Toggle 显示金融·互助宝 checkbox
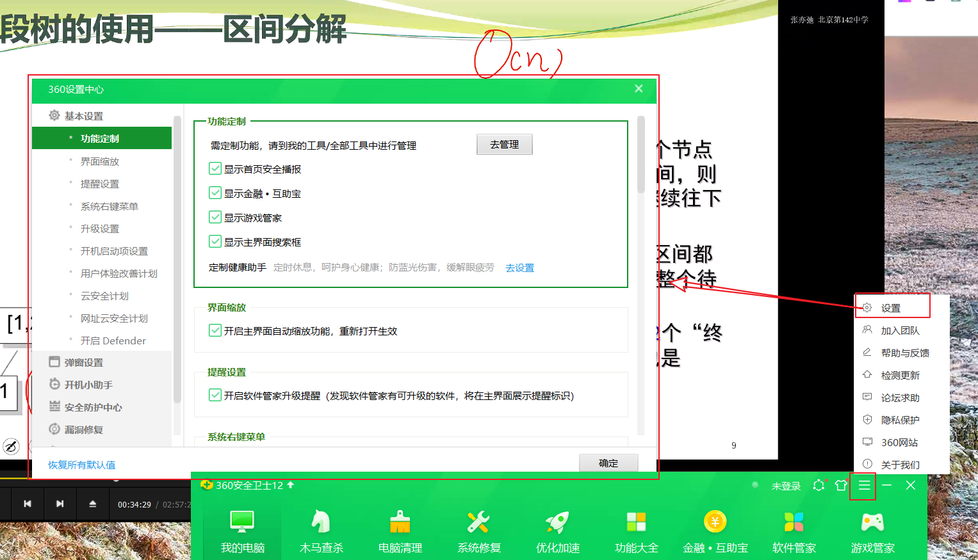The height and width of the screenshot is (560, 978). click(x=215, y=193)
